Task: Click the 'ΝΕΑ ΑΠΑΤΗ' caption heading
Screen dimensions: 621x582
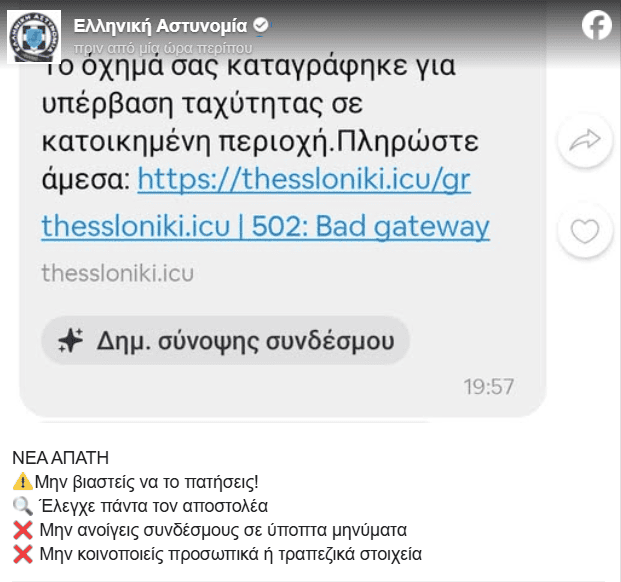Action: point(61,458)
